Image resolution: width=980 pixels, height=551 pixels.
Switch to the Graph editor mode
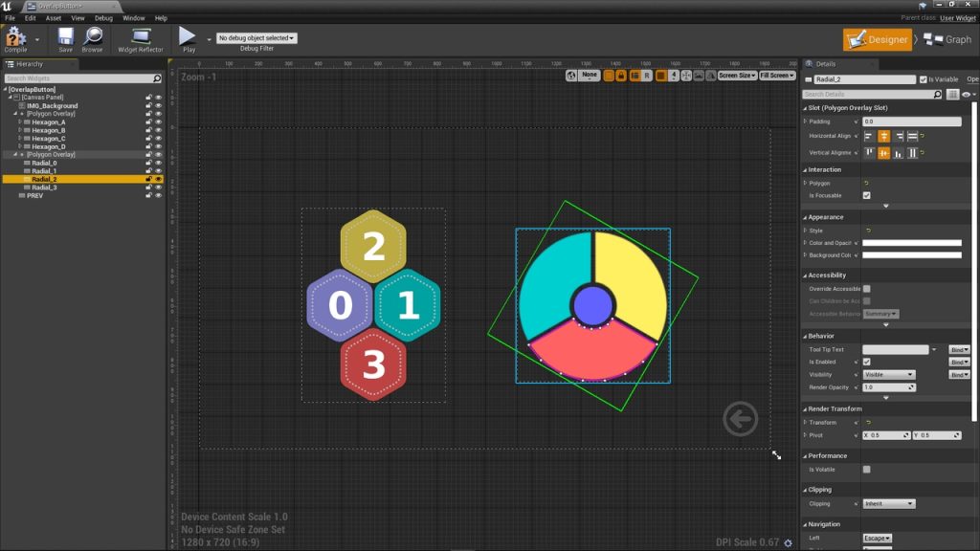(x=949, y=39)
